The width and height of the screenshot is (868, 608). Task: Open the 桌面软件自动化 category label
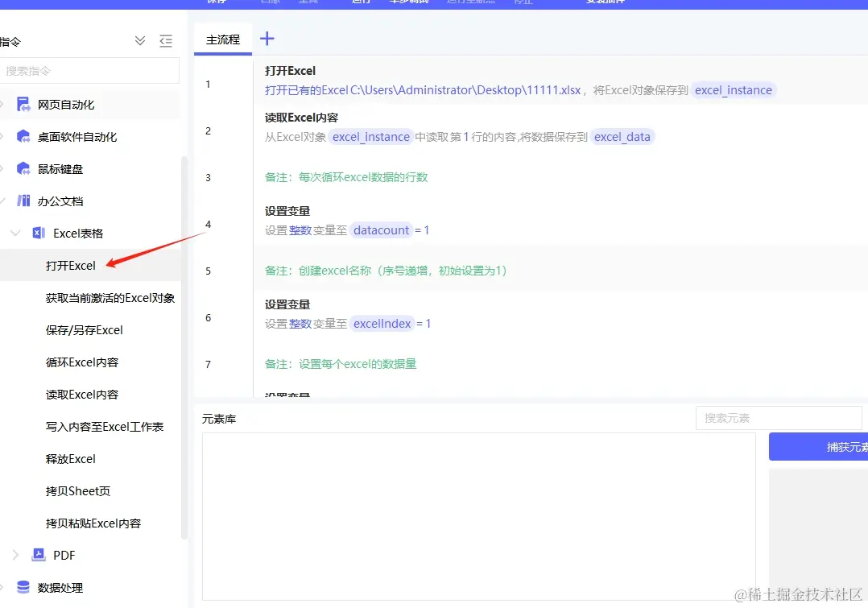pos(77,137)
